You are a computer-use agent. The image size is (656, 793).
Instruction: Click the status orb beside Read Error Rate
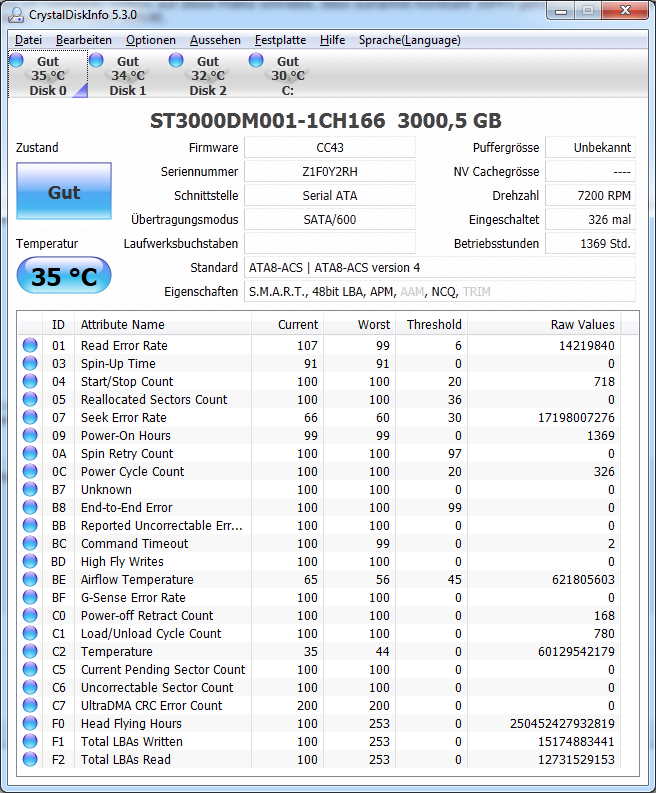point(30,345)
